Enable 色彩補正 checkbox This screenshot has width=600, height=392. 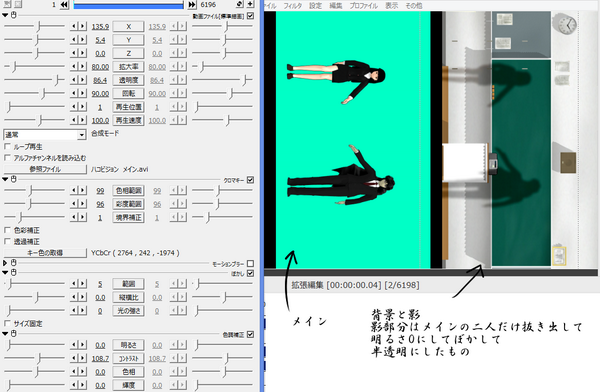point(7,230)
